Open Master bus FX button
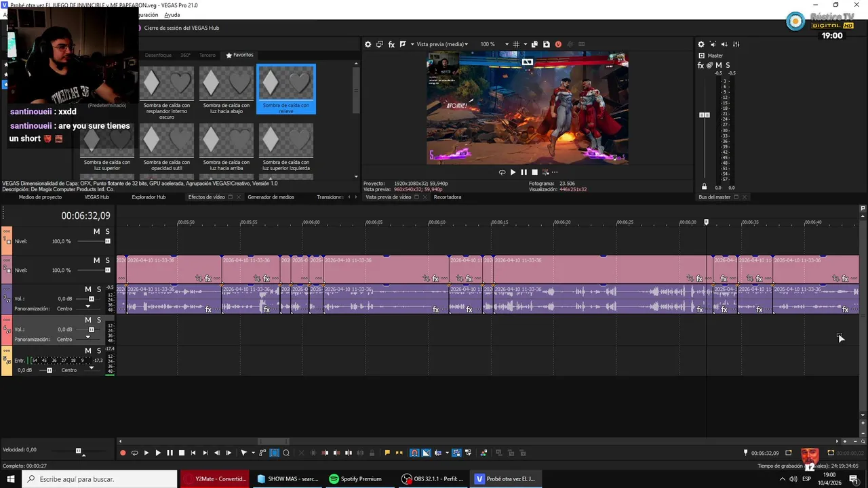 [x=701, y=66]
